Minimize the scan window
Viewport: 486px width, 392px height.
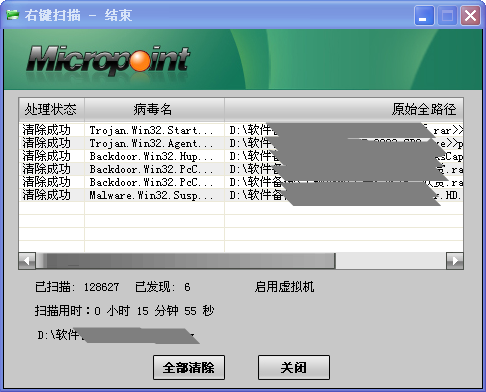tap(424, 15)
